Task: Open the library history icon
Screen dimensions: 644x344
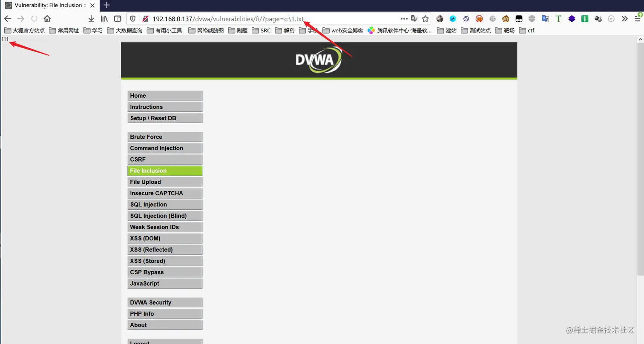Action: pos(104,19)
